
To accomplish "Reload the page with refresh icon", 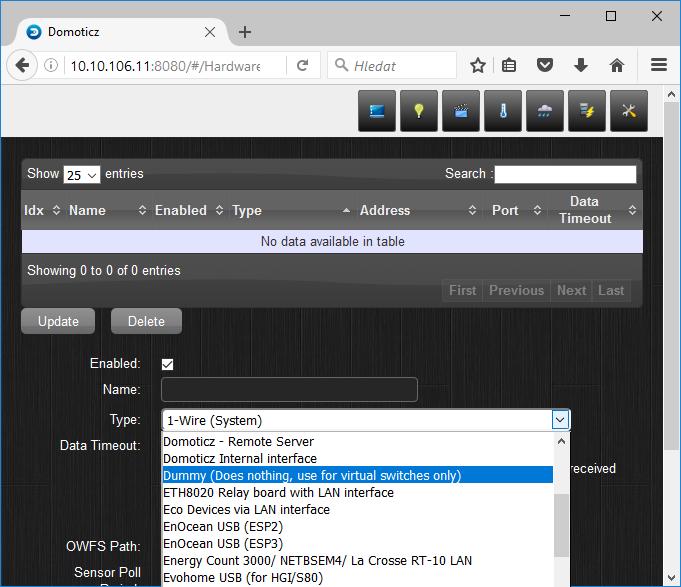I will 302,66.
